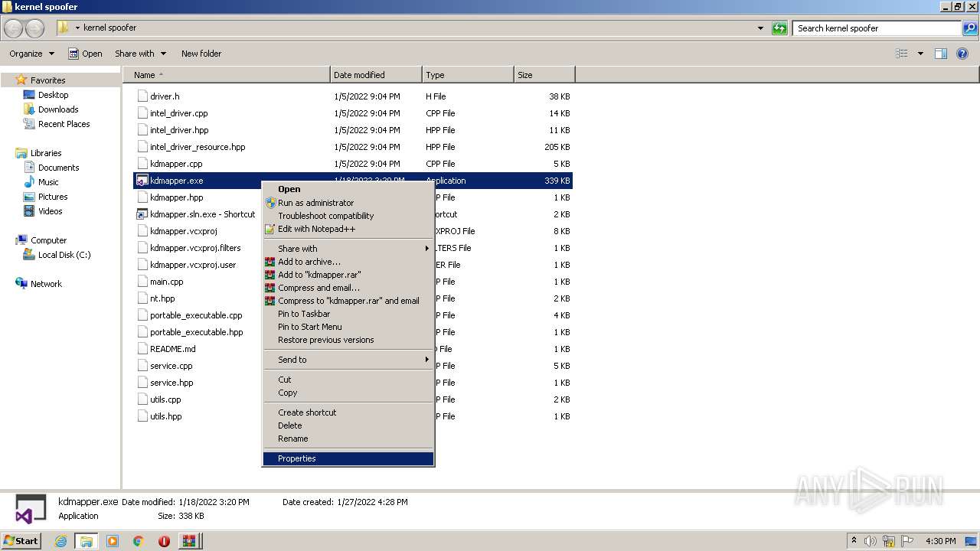Select Edit with Notepad++ option

348,229
